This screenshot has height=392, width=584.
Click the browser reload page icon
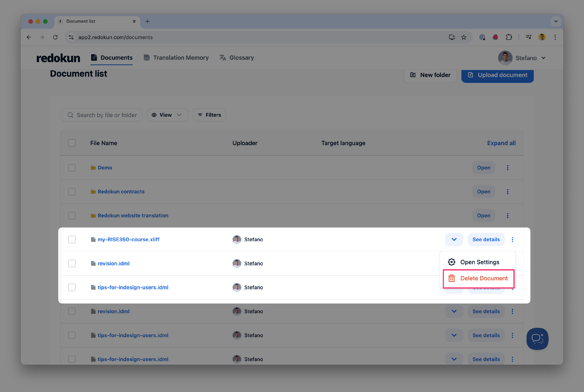click(55, 37)
